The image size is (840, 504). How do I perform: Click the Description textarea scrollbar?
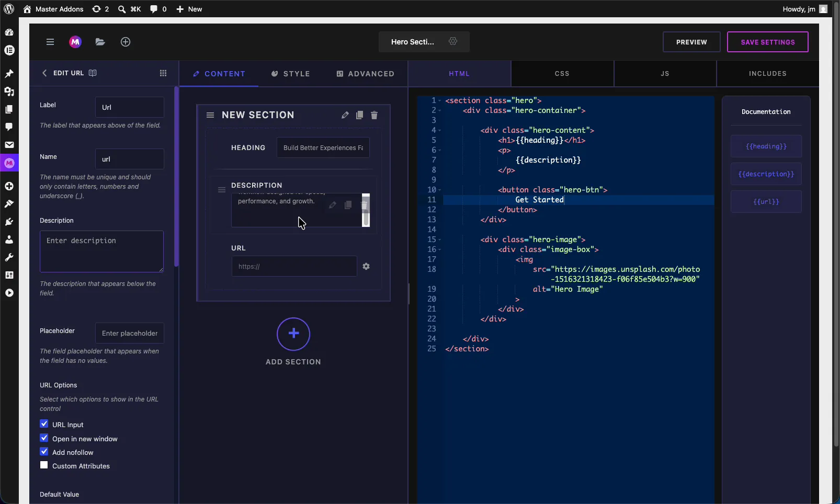(x=366, y=210)
